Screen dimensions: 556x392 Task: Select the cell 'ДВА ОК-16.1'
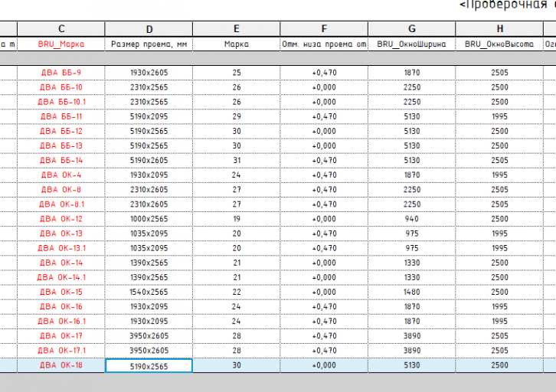point(61,322)
